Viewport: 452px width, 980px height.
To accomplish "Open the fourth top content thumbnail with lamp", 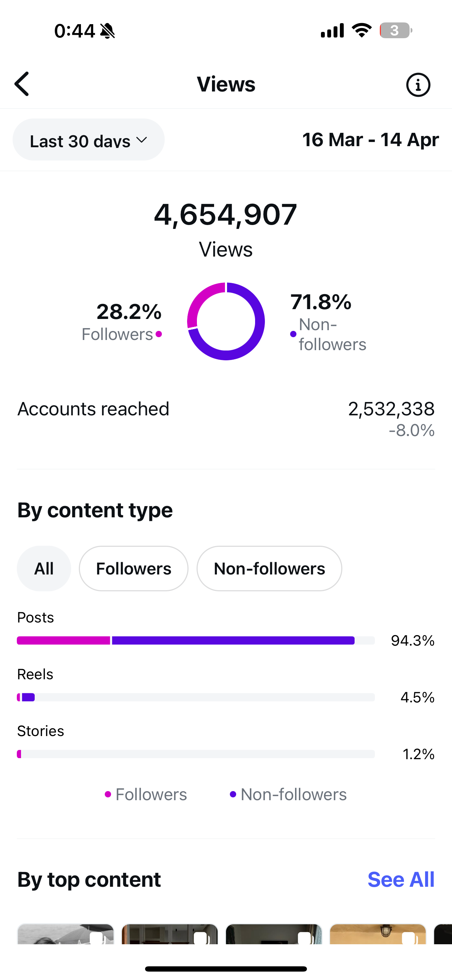I will pyautogui.click(x=378, y=934).
